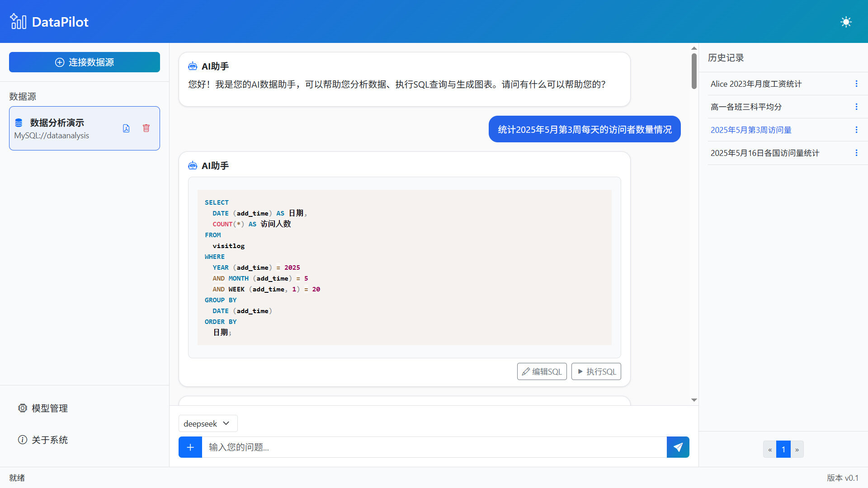The image size is (868, 488).
Task: Toggle the light/dark theme sun icon
Action: click(846, 21)
